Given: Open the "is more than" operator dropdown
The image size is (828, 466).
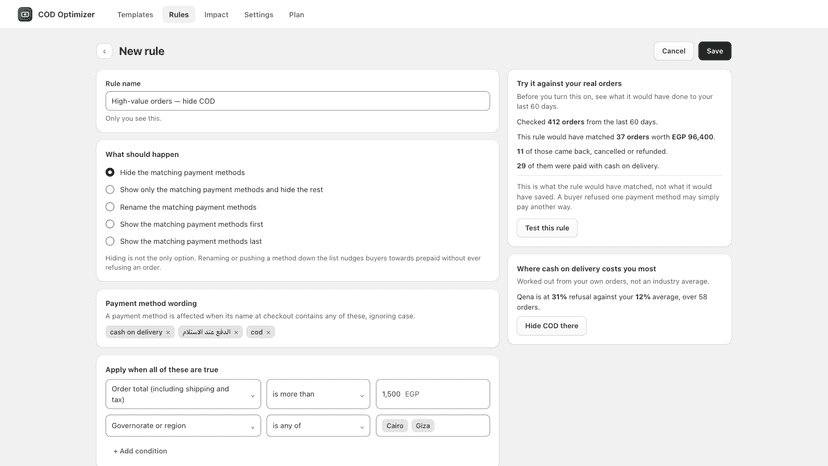Looking at the screenshot, I should point(318,394).
